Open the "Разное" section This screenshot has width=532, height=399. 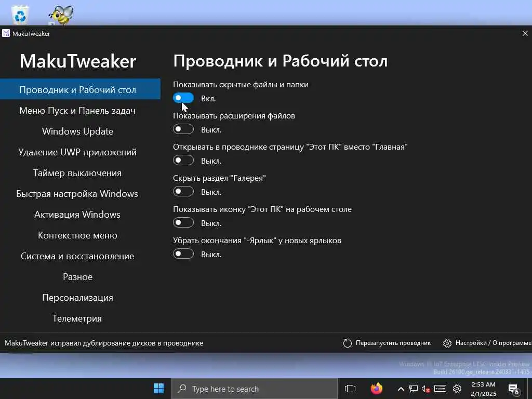[77, 277]
